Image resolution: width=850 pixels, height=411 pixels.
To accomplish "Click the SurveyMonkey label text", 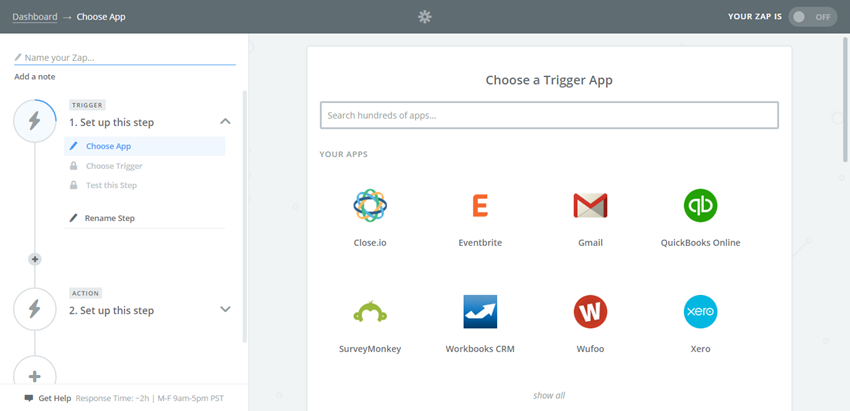I will tap(370, 349).
